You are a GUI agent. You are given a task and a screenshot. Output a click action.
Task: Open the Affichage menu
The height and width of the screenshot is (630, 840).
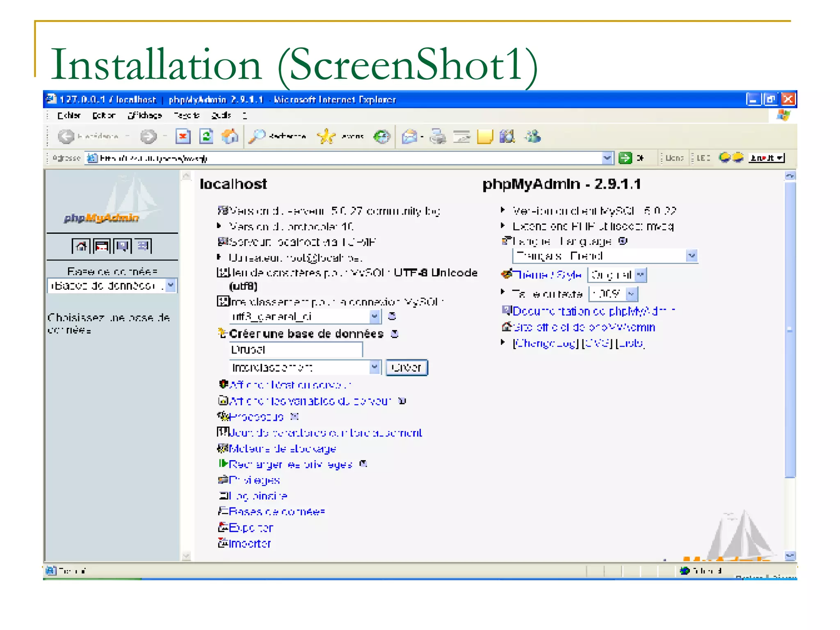point(145,116)
